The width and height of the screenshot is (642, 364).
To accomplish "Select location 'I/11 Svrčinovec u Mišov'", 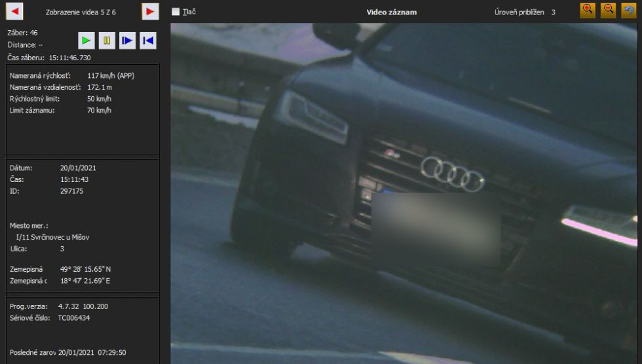I will pyautogui.click(x=53, y=237).
